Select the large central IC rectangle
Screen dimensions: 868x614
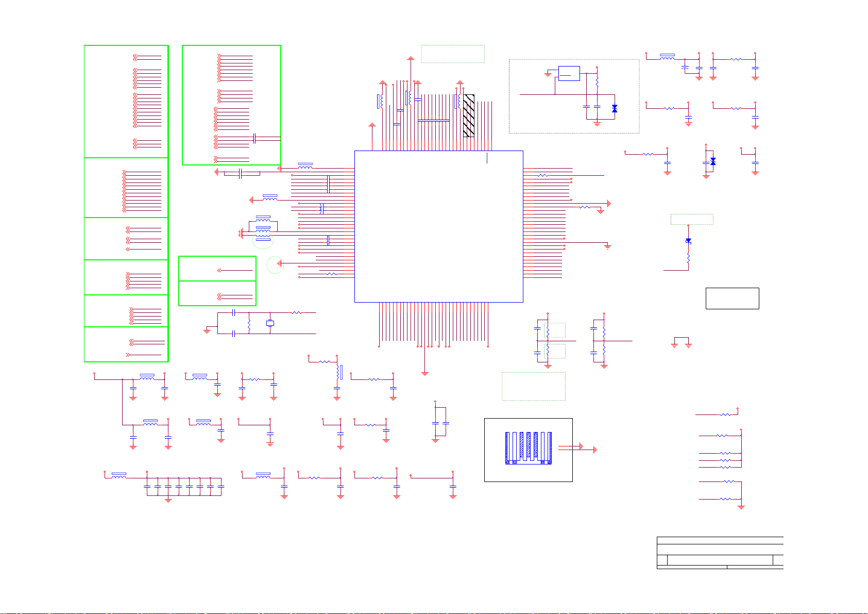(x=439, y=226)
